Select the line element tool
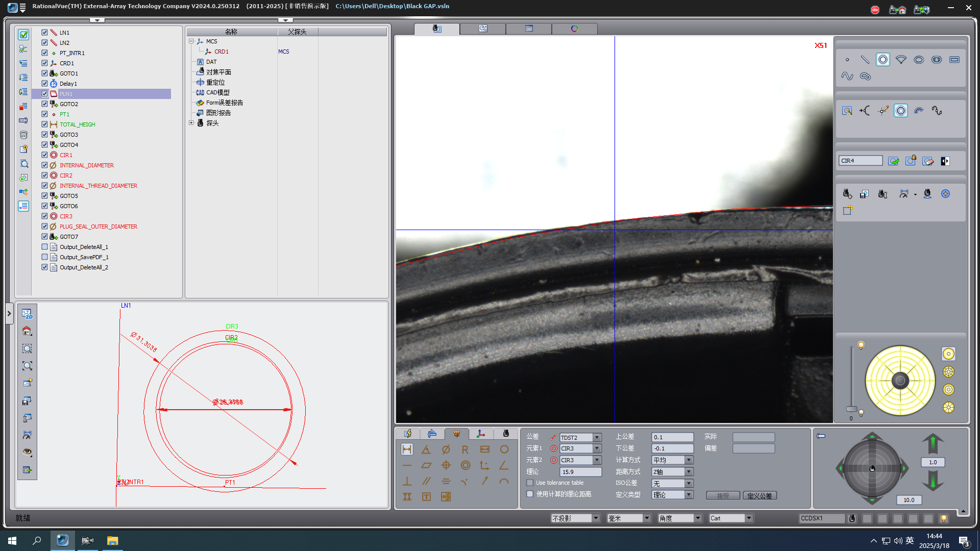 pos(865,60)
